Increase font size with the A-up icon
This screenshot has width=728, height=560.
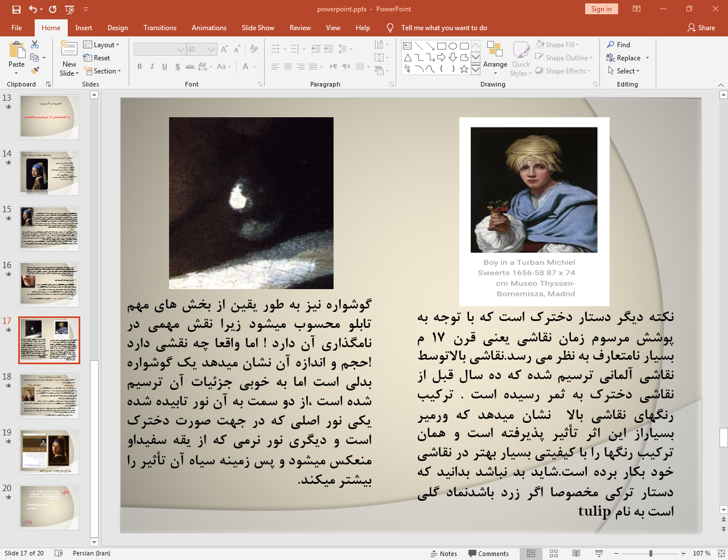tap(224, 50)
